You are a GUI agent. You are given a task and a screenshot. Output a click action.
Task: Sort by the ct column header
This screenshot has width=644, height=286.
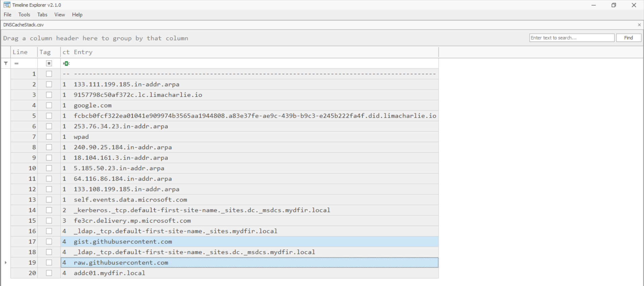pyautogui.click(x=66, y=52)
